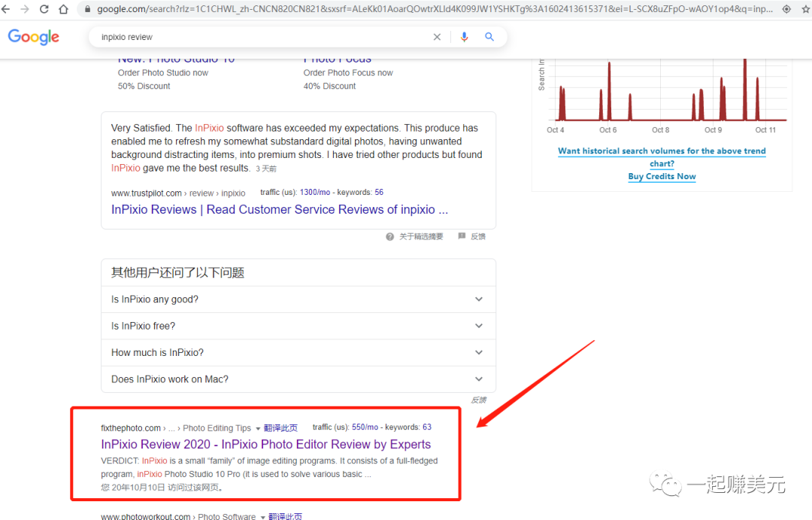Click the question mark icon beside 关于精选摘要
This screenshot has width=812, height=520.
click(390, 236)
